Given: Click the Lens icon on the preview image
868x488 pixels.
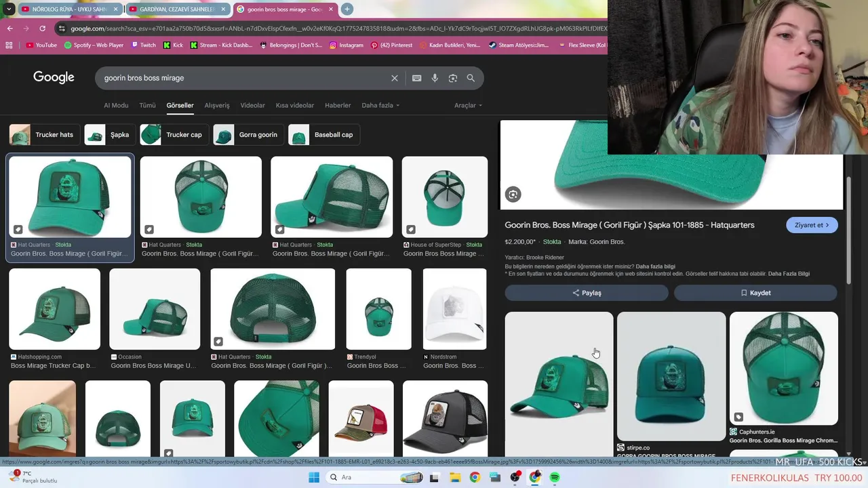Looking at the screenshot, I should [x=513, y=195].
